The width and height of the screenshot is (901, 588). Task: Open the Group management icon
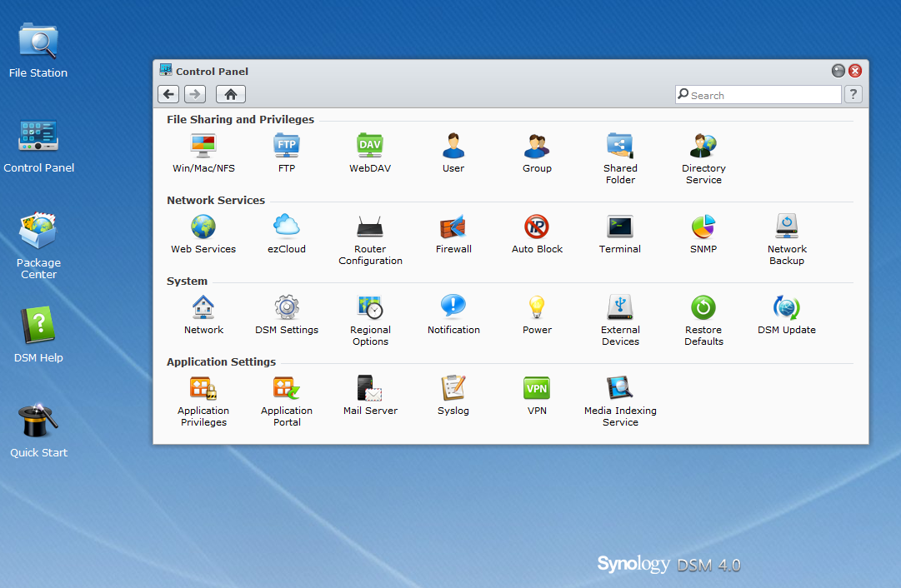(537, 152)
